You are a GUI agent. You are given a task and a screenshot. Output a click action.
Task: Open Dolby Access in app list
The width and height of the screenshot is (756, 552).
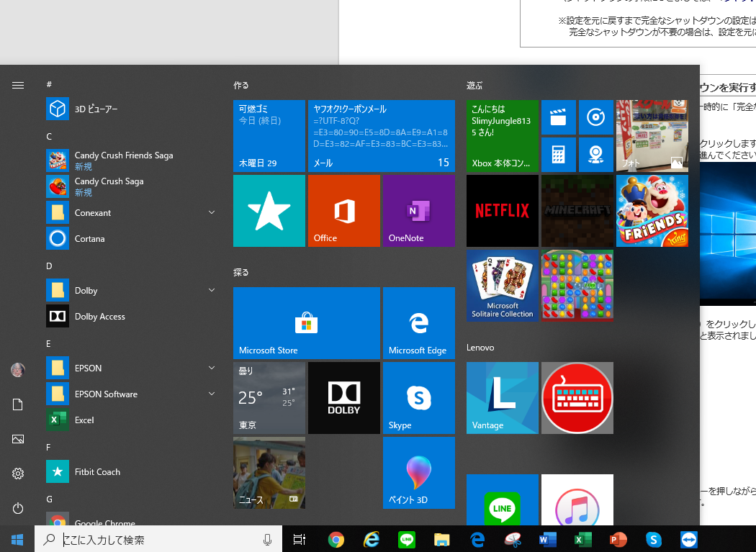tap(130, 316)
